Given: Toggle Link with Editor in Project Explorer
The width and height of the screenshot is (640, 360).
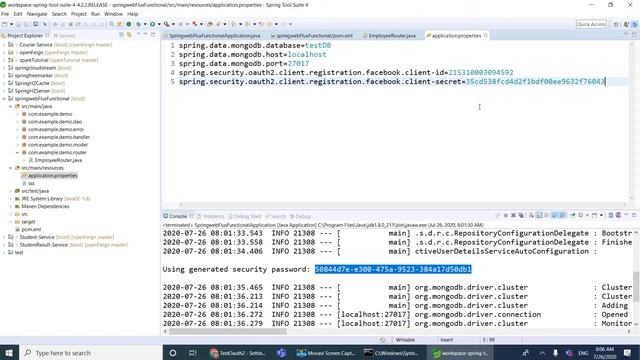Looking at the screenshot, I should tap(129, 35).
